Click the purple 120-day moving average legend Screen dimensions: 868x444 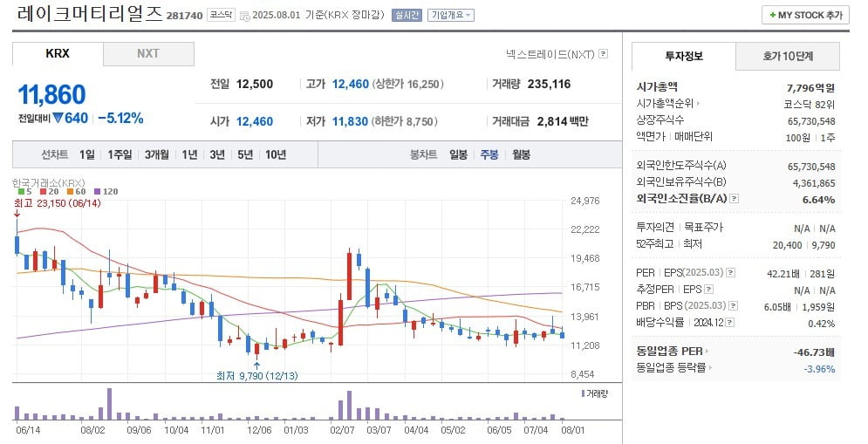click(x=106, y=192)
